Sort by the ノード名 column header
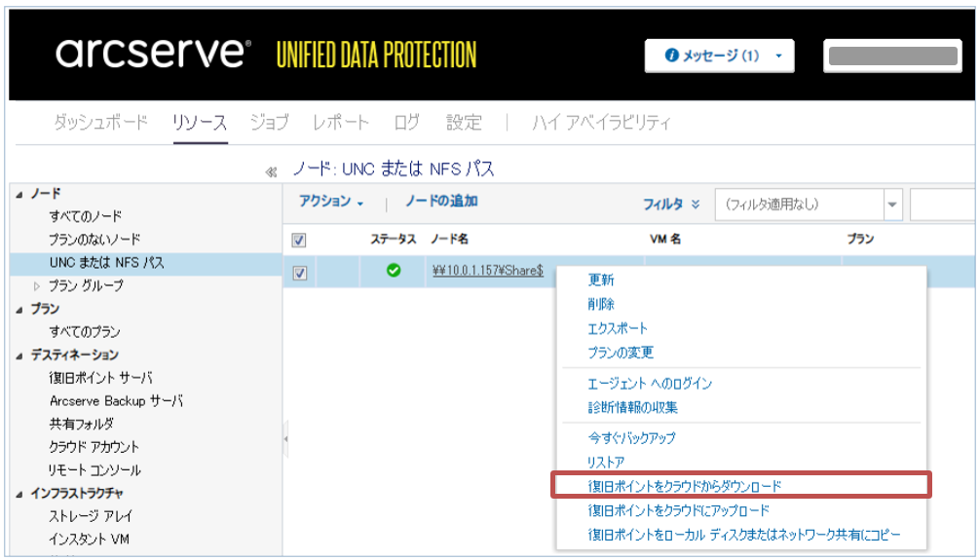 pyautogui.click(x=449, y=240)
